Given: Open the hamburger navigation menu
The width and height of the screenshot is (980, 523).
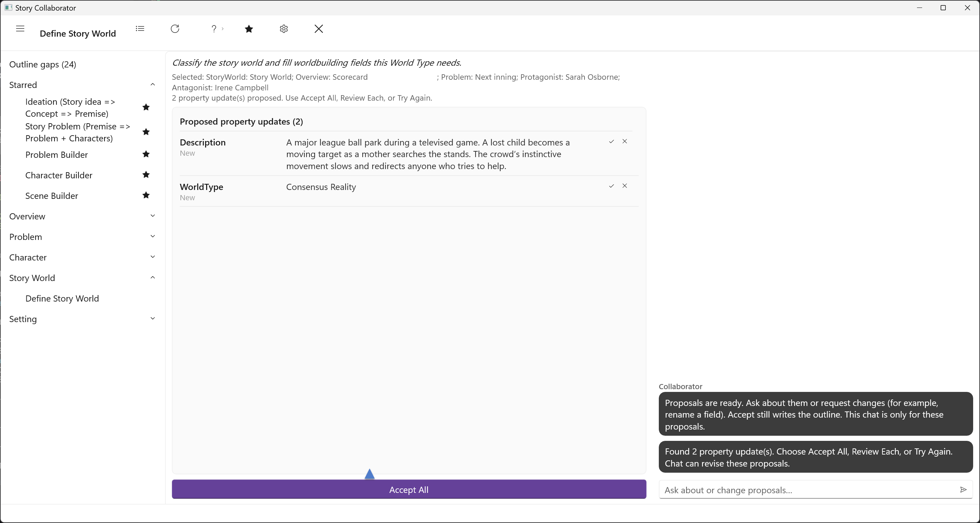Looking at the screenshot, I should pyautogui.click(x=20, y=29).
